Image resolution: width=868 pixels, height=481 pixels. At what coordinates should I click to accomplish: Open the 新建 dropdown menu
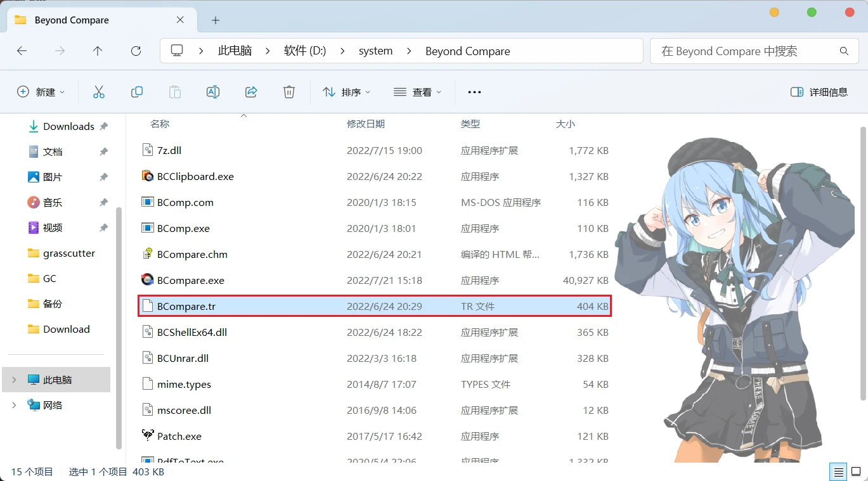pos(41,92)
